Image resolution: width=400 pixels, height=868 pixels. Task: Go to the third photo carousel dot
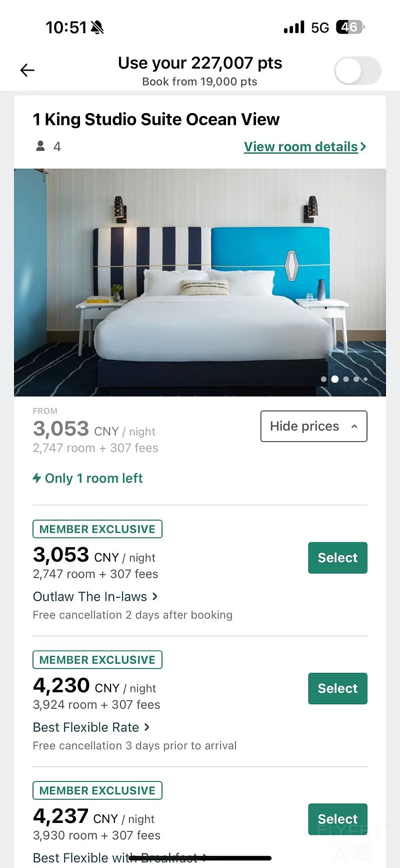(x=346, y=379)
